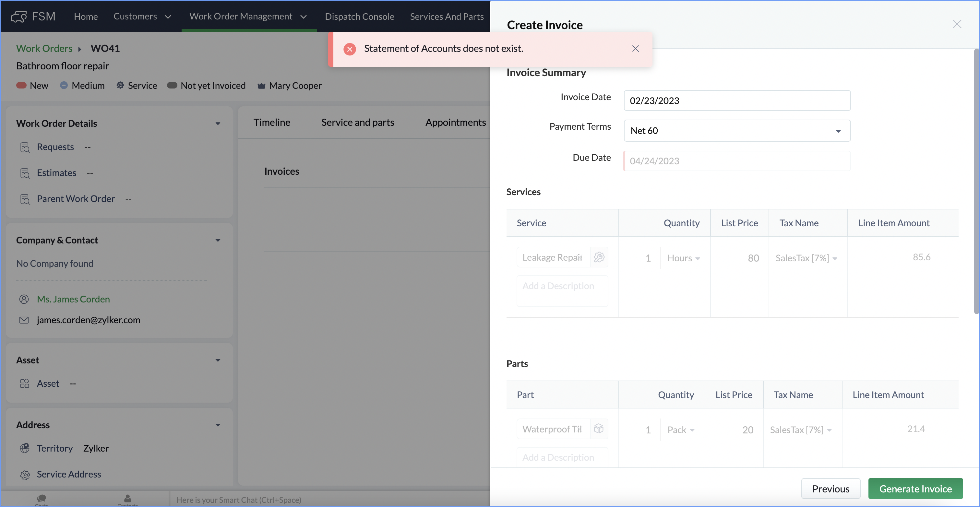Screen dimensions: 980x507
Task: Click the FSM logo icon
Action: tap(18, 16)
